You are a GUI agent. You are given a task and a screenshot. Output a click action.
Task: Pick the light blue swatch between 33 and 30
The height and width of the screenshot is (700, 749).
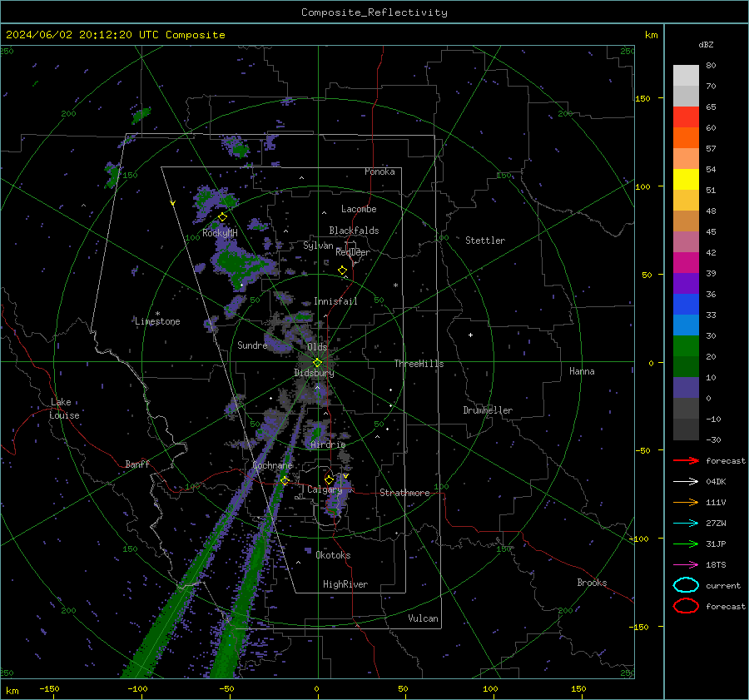click(686, 325)
